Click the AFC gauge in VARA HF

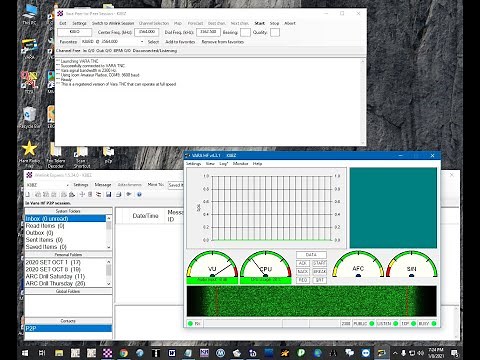[x=358, y=264]
